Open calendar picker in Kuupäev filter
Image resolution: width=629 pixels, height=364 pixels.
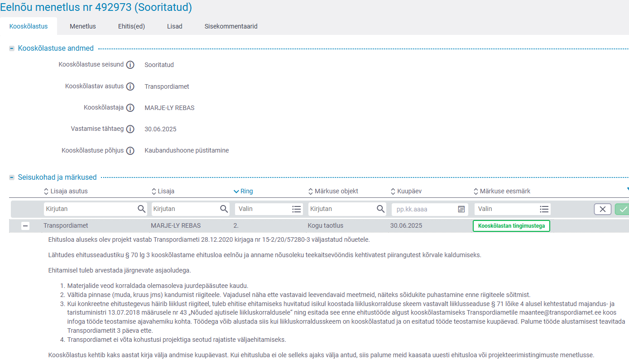[x=461, y=209]
